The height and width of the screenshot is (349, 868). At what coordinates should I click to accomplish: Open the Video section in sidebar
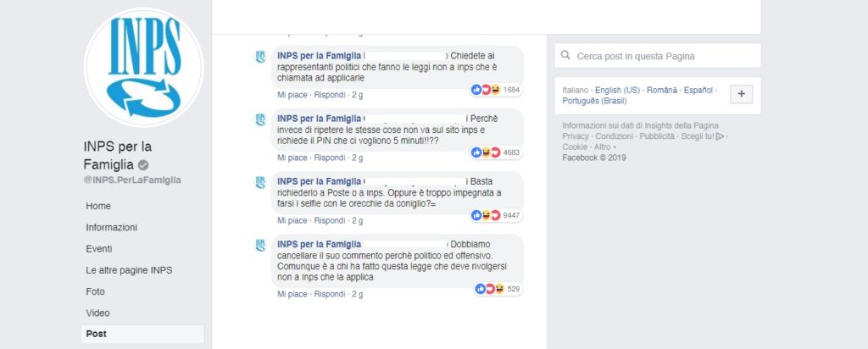coord(97,313)
